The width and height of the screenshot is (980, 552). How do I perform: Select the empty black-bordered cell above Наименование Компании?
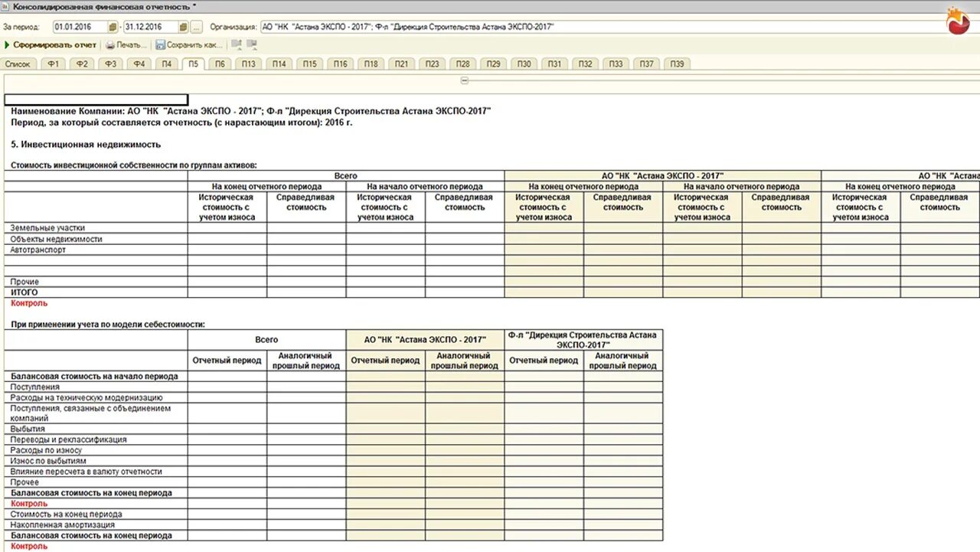click(x=96, y=100)
